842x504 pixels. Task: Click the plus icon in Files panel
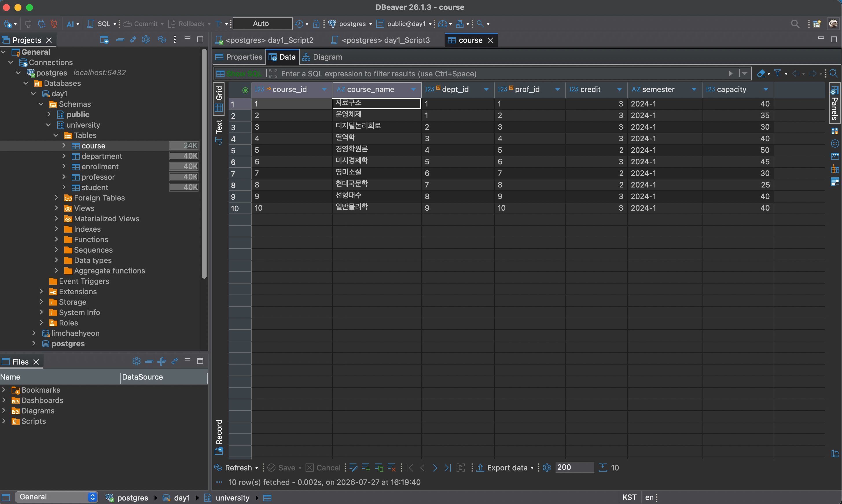pyautogui.click(x=162, y=361)
